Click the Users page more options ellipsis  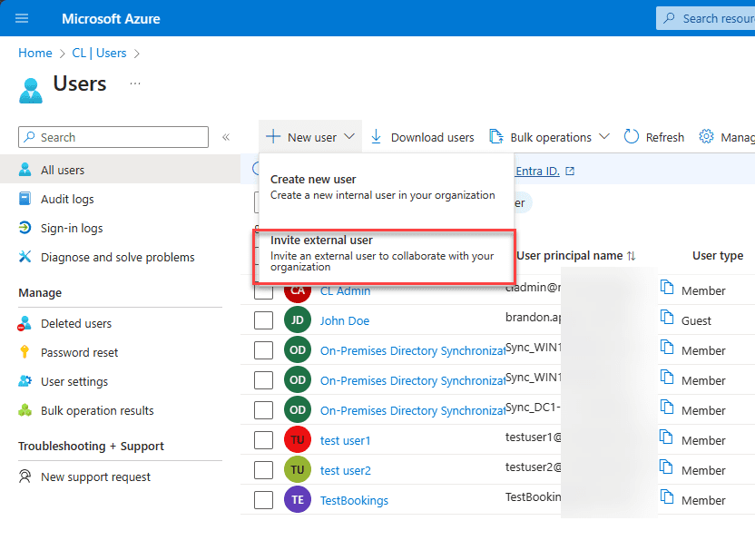(135, 84)
